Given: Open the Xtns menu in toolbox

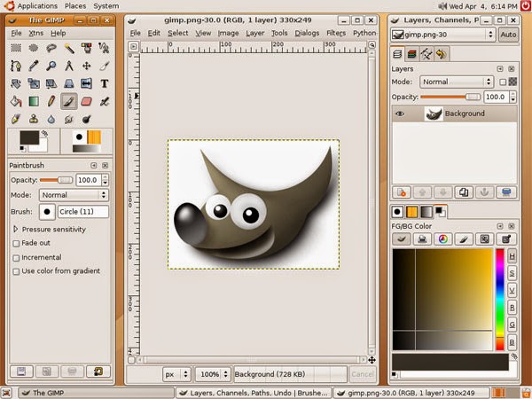Looking at the screenshot, I should (x=36, y=33).
